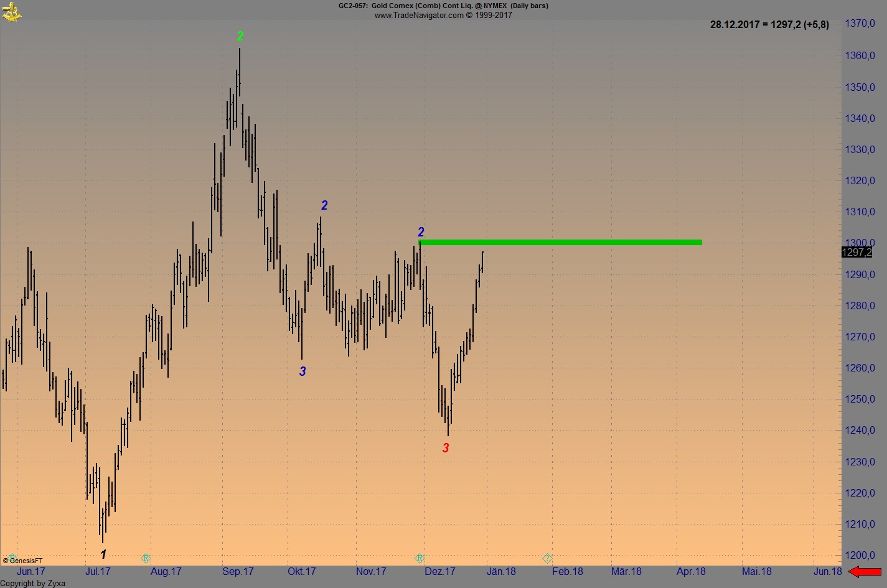This screenshot has width=887, height=588.
Task: Click the golden sextant logo icon
Action: (x=12, y=11)
